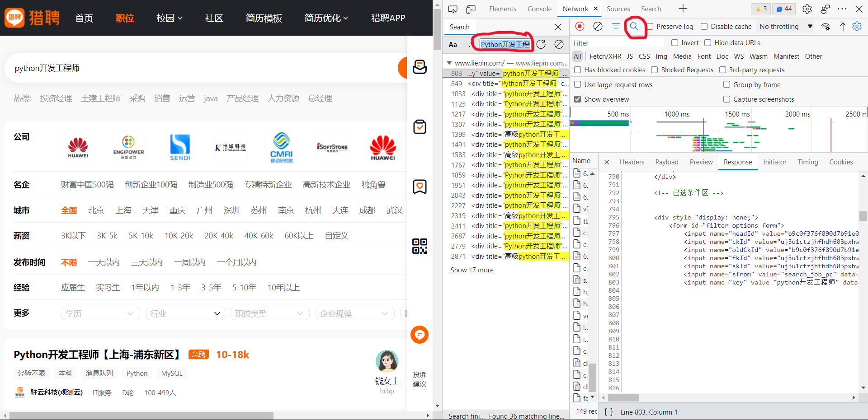Open the 企业规模 dropdown
Image resolution: width=868 pixels, height=420 pixels.
[355, 313]
